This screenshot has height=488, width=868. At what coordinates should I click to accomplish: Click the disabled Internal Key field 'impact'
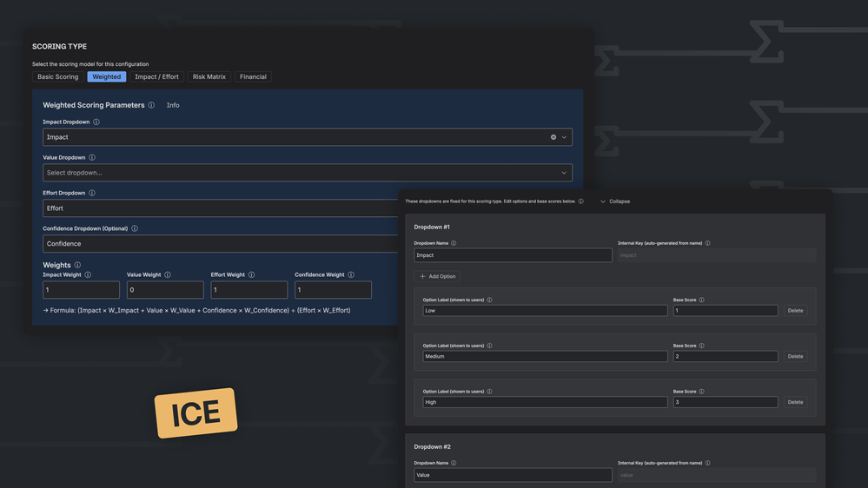tap(716, 255)
